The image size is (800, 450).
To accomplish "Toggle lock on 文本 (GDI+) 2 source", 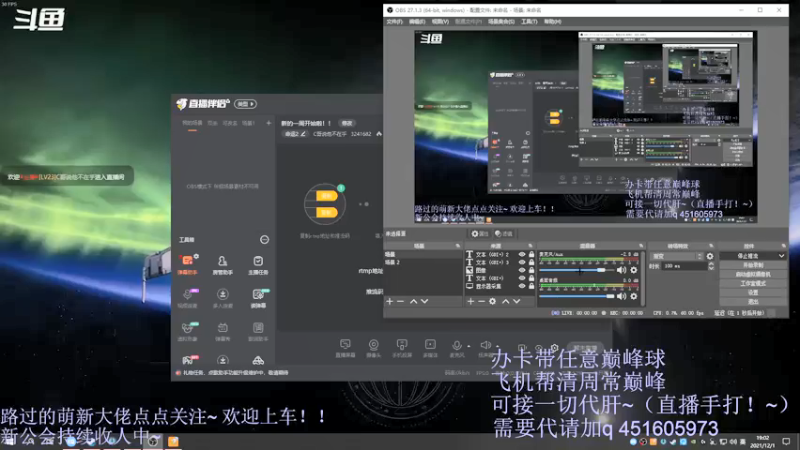I will coord(532,254).
